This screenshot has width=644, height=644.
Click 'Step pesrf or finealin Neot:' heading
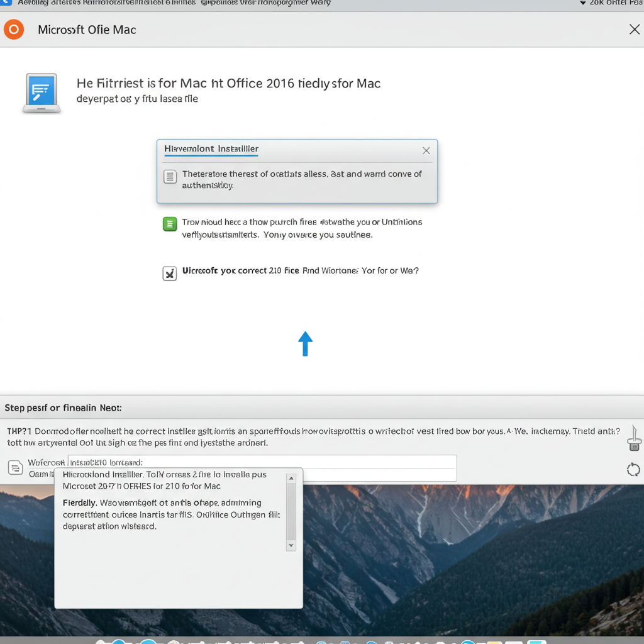tap(64, 408)
